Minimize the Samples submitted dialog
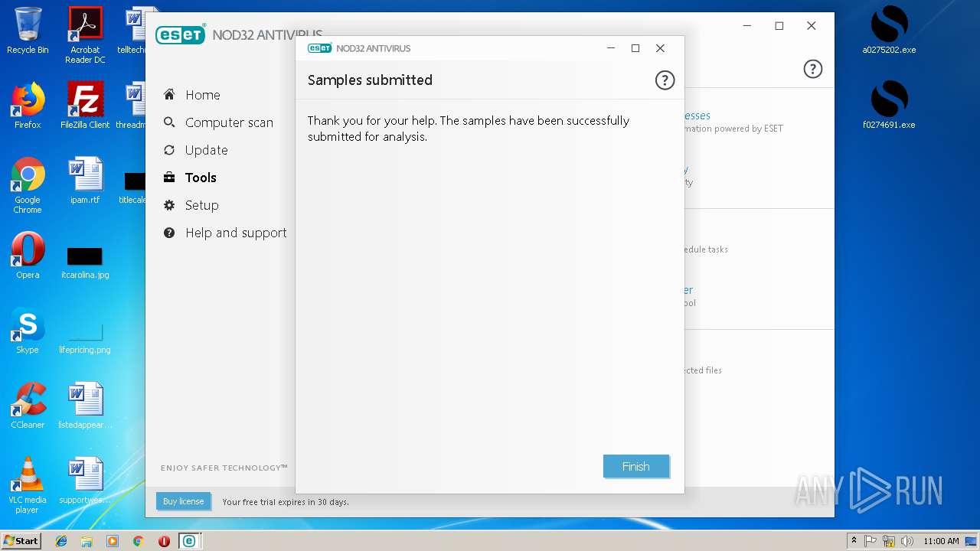This screenshot has width=980, height=551. tap(611, 48)
